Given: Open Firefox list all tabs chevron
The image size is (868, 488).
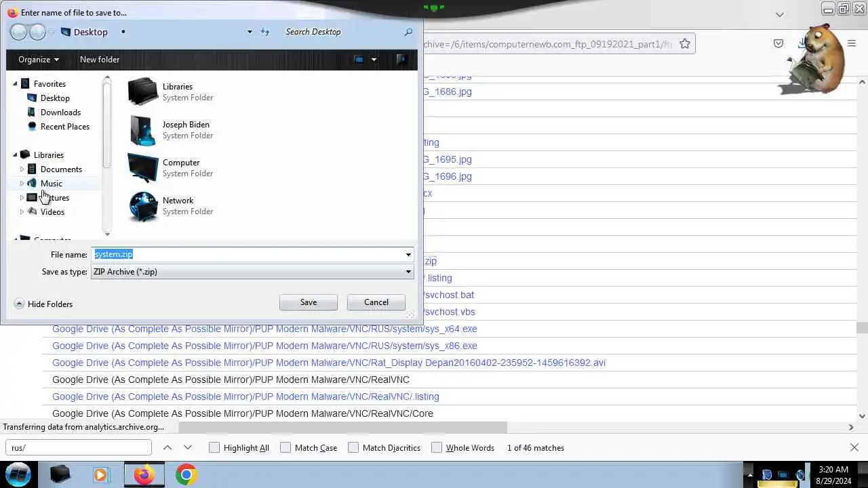Looking at the screenshot, I should 780,14.
